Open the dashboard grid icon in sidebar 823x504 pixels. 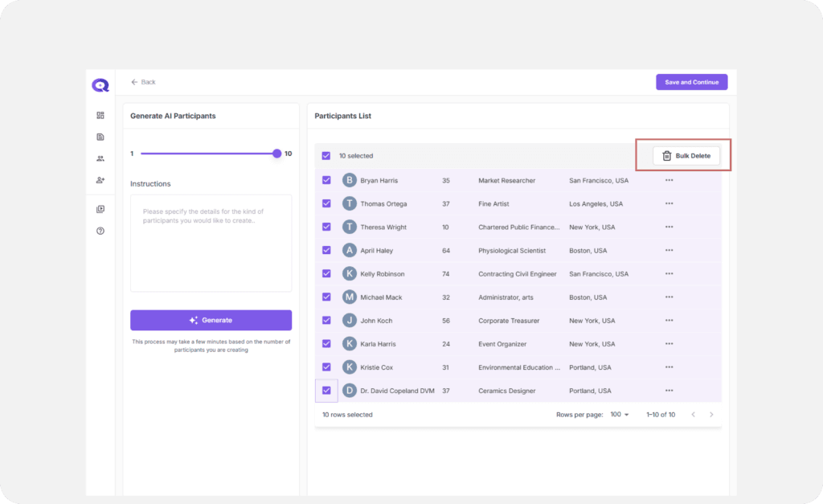pyautogui.click(x=100, y=116)
